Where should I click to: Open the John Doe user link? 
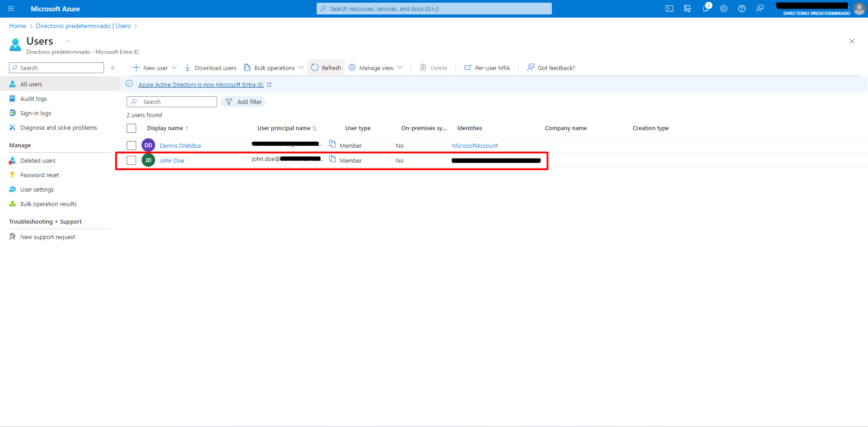[x=172, y=160]
